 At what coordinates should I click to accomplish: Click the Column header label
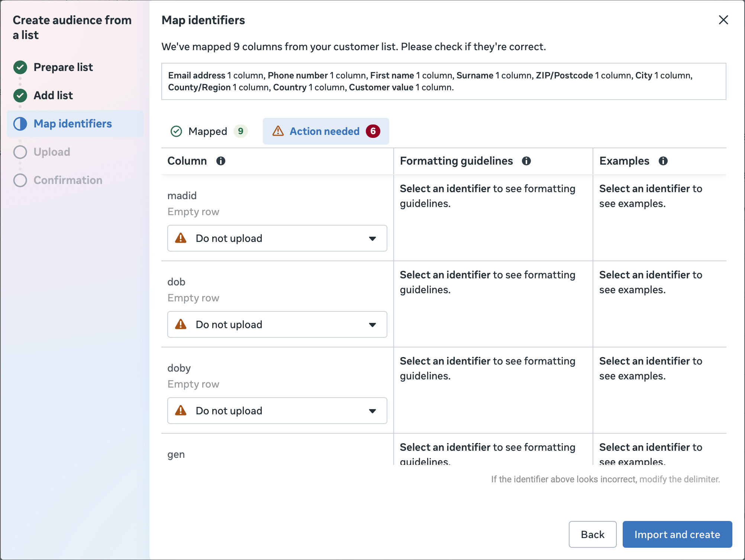coord(187,161)
